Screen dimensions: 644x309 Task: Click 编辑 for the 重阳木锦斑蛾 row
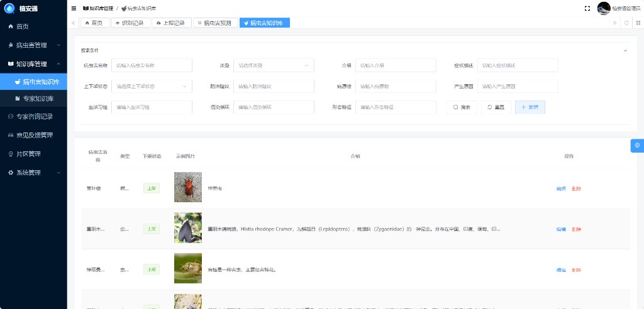(x=561, y=229)
